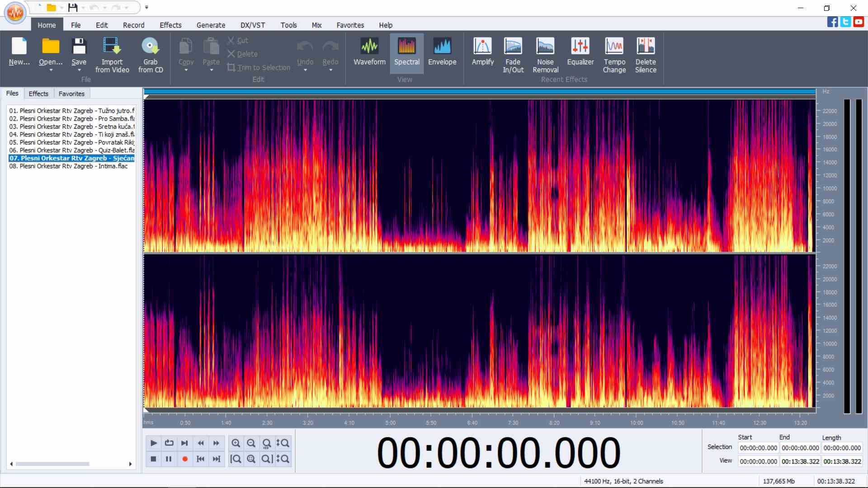Open the YouTube link icon
The height and width of the screenshot is (488, 868).
click(x=859, y=22)
